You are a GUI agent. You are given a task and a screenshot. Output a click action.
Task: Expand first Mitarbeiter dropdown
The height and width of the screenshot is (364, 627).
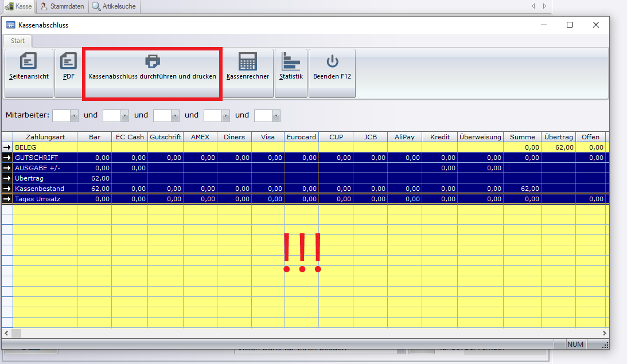[74, 116]
